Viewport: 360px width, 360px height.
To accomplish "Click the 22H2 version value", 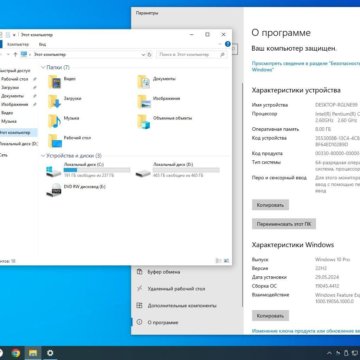I will [x=321, y=268].
